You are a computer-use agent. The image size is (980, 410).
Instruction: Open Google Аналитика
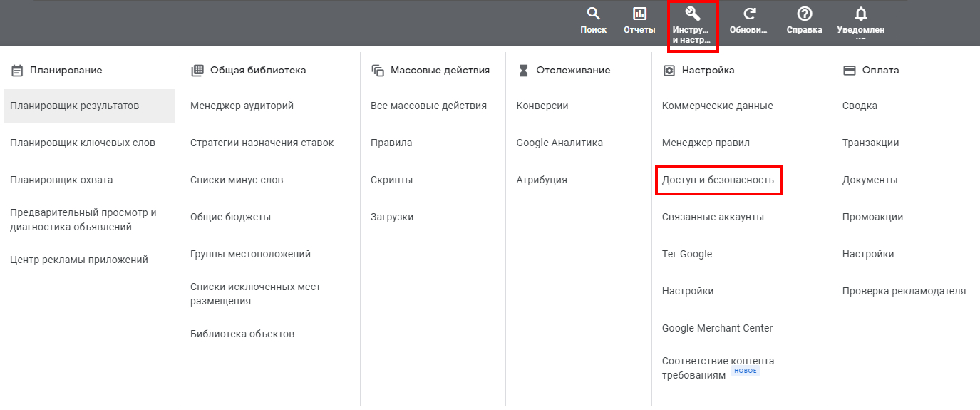pyautogui.click(x=559, y=143)
